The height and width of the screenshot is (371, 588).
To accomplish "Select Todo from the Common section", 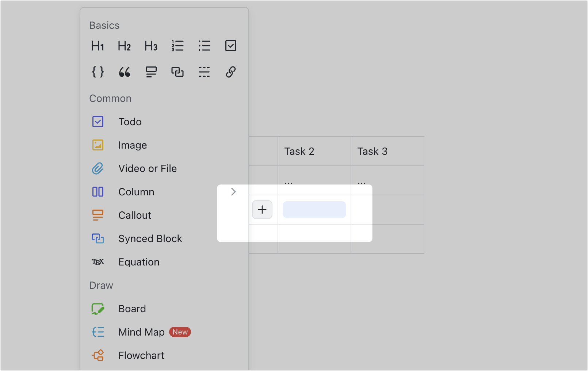I will (x=130, y=122).
